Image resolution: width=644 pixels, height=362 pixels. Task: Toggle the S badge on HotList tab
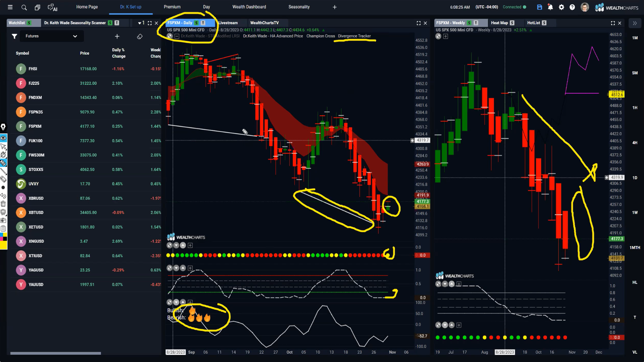544,23
